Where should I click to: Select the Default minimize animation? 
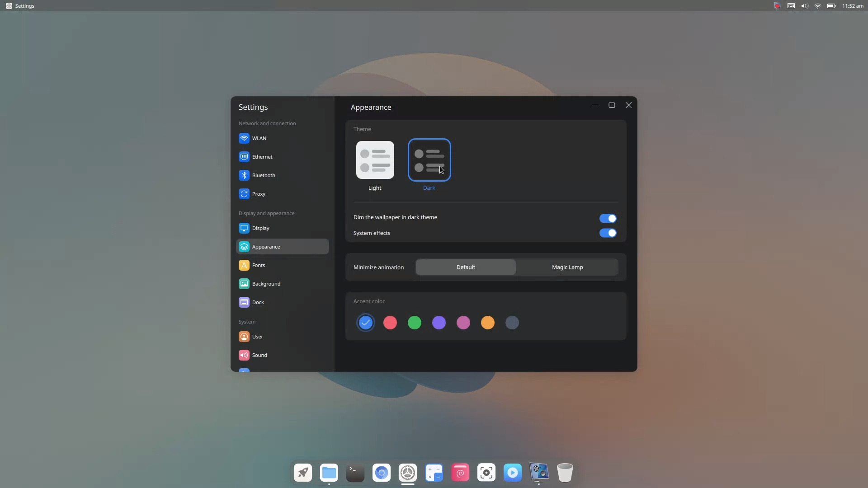click(x=465, y=267)
